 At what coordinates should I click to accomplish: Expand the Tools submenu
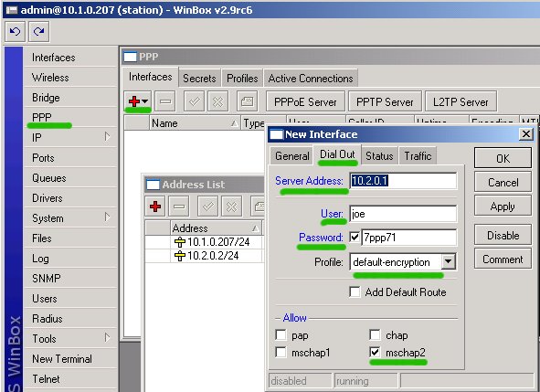click(108, 338)
